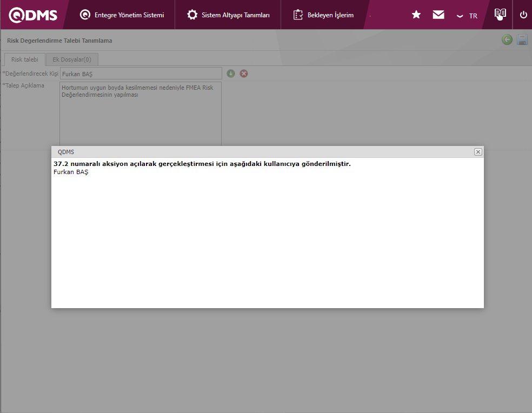Click the power logout icon
Image resolution: width=532 pixels, height=413 pixels.
pyautogui.click(x=523, y=15)
